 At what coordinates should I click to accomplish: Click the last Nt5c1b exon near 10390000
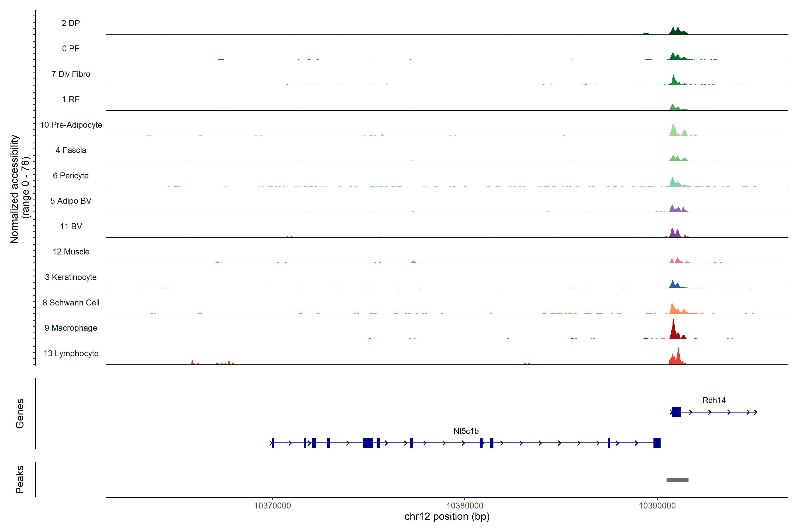point(657,443)
